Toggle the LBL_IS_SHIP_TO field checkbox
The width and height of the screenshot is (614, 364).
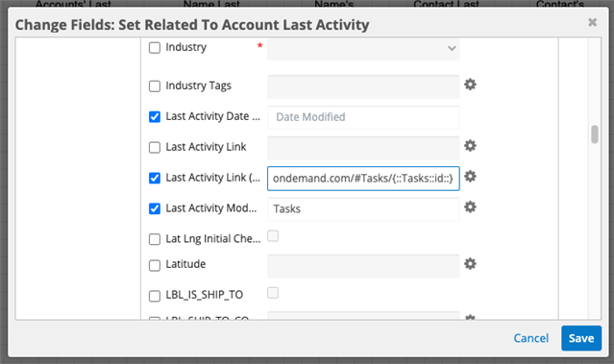point(155,296)
